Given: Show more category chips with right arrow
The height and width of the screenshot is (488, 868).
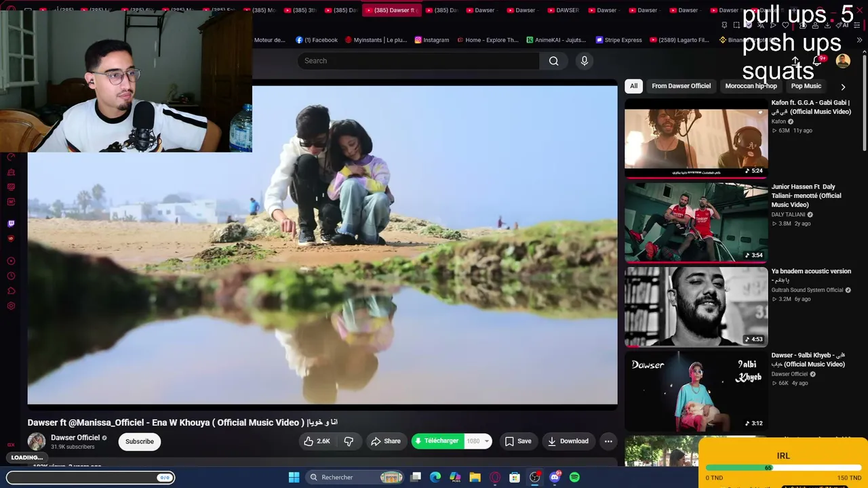Looking at the screenshot, I should [843, 87].
